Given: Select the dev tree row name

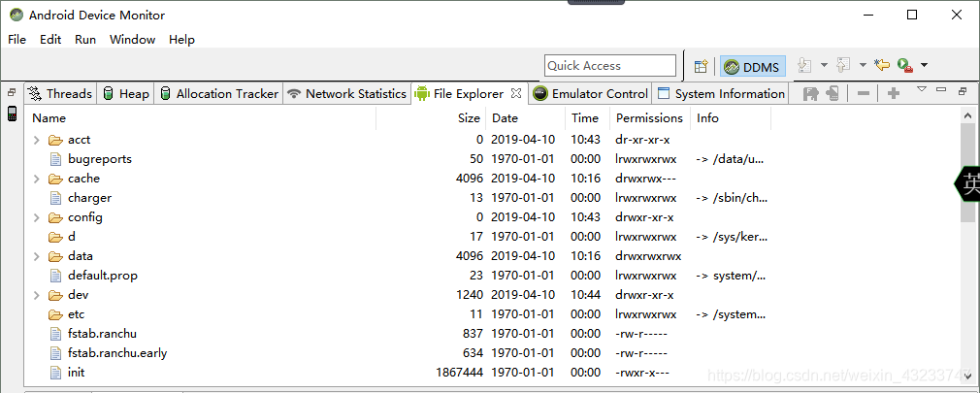Looking at the screenshot, I should [79, 295].
